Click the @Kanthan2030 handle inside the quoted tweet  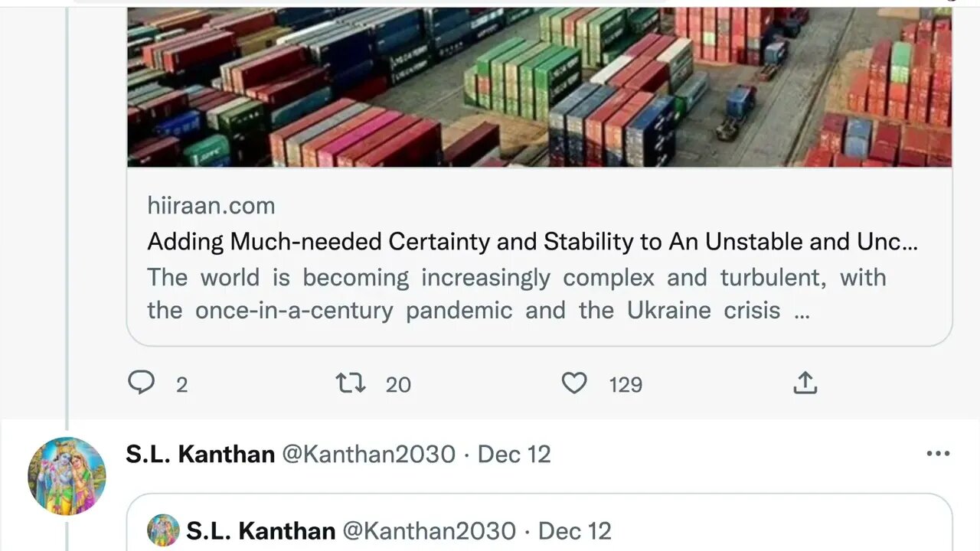429,530
